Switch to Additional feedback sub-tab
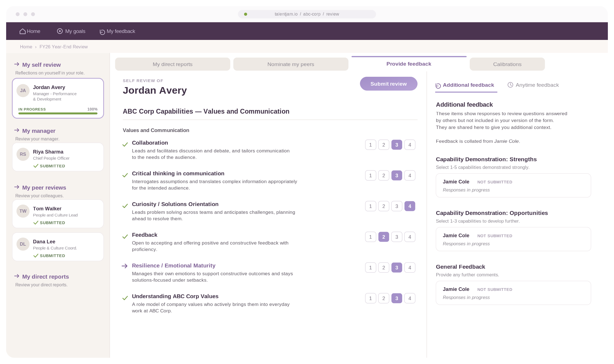 click(466, 85)
